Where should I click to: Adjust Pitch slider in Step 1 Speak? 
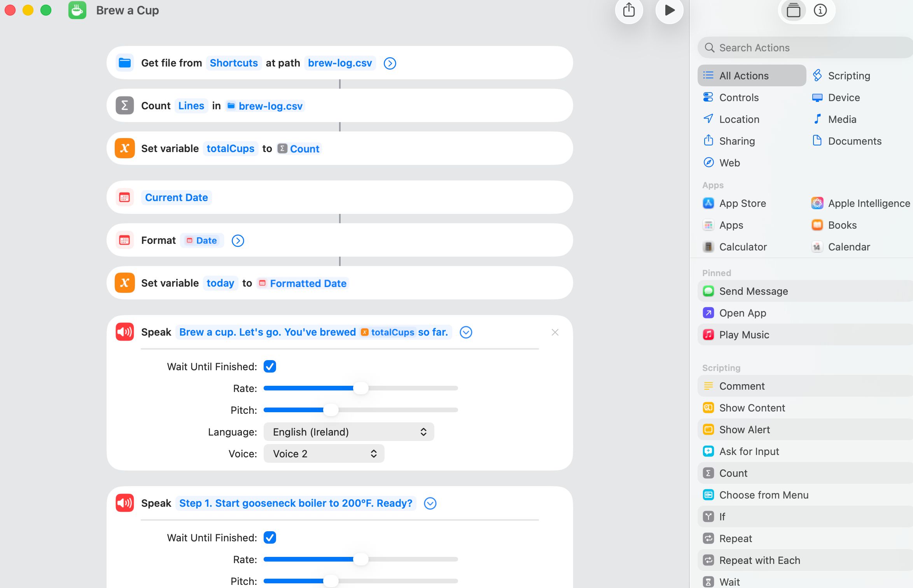(x=331, y=581)
